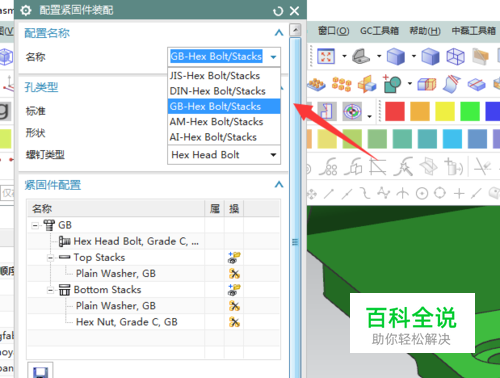Viewport: 500px width, 378px height.
Task: Remove the Hex Nut, Grade C, GB item
Action: (234, 322)
